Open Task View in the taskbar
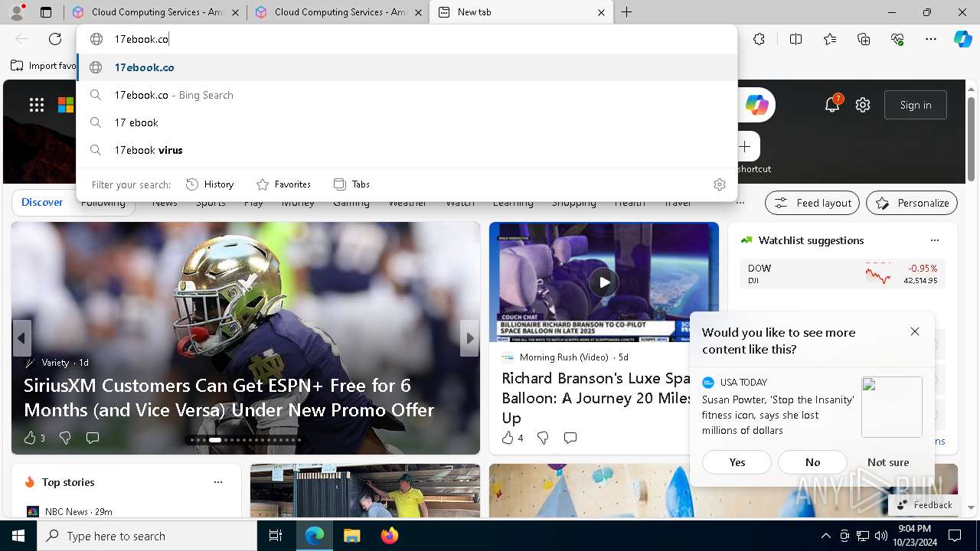The image size is (980, 551). click(276, 536)
